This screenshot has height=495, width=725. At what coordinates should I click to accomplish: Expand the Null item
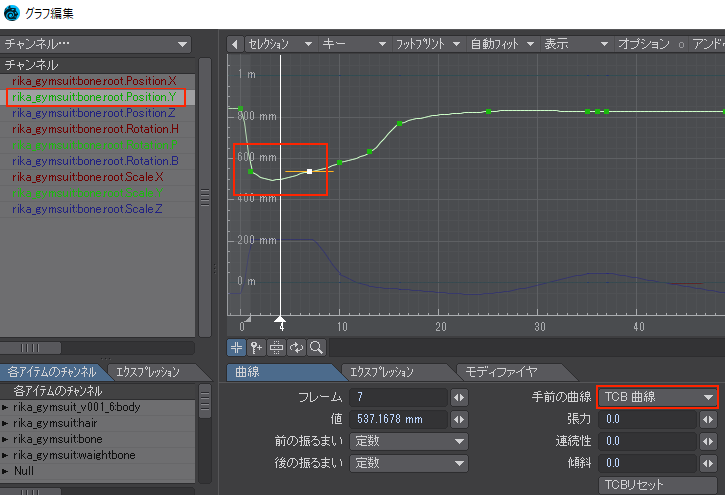(5, 471)
